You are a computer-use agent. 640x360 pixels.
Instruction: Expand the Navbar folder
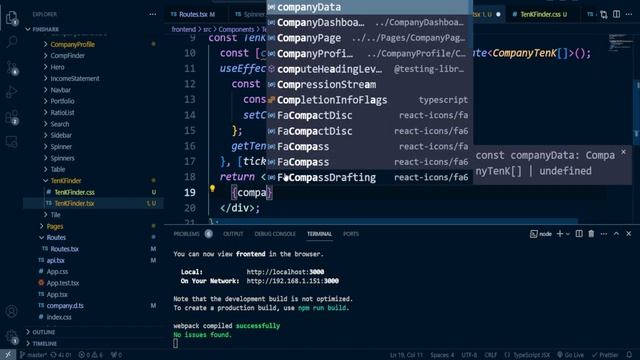pyautogui.click(x=60, y=90)
